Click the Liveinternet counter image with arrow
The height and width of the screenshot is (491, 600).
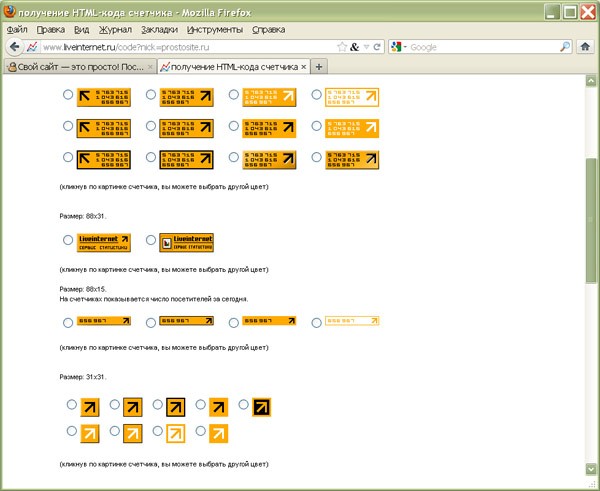[104, 243]
